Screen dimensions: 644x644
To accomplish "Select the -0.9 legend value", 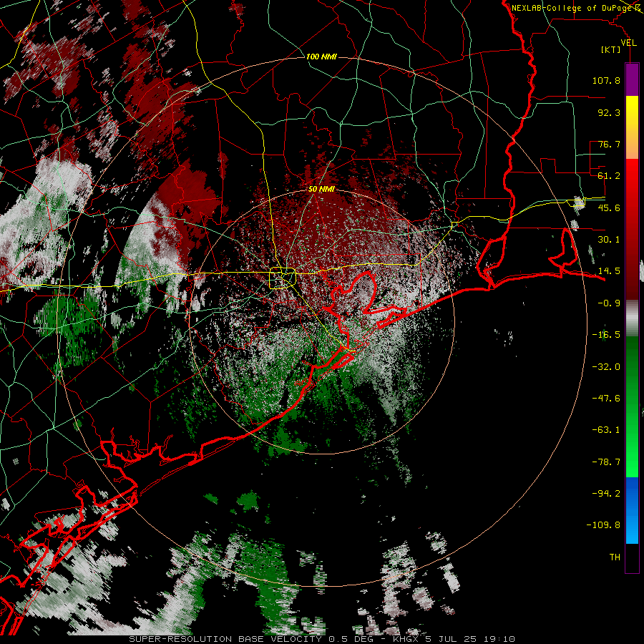I will [x=609, y=303].
